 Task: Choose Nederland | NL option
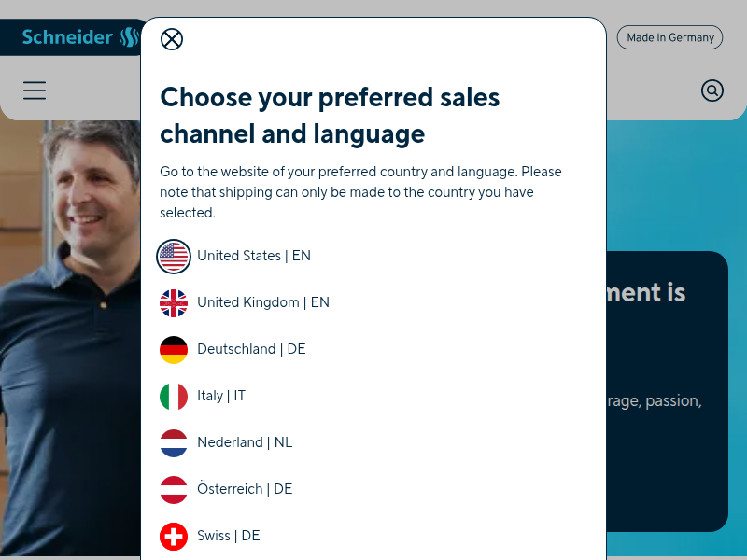[x=245, y=442]
